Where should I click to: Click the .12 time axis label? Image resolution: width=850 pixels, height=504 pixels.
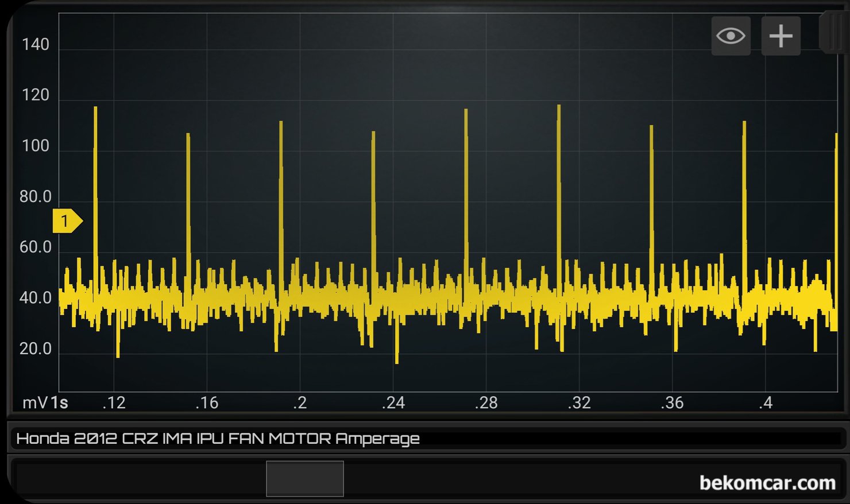click(x=114, y=403)
